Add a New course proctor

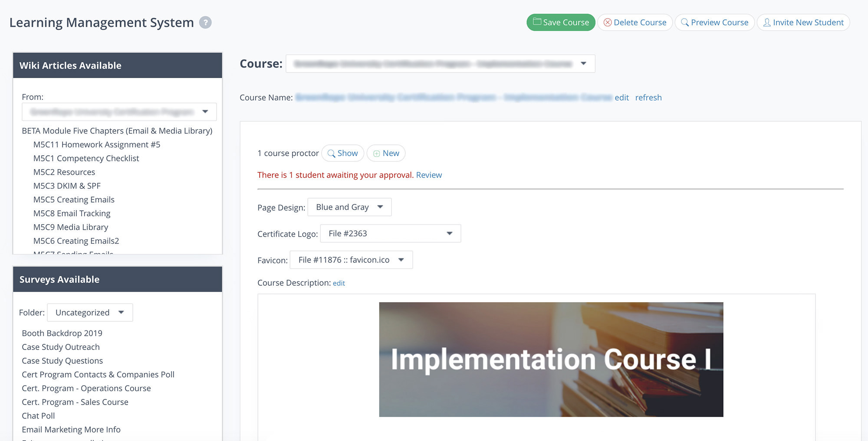pyautogui.click(x=386, y=153)
